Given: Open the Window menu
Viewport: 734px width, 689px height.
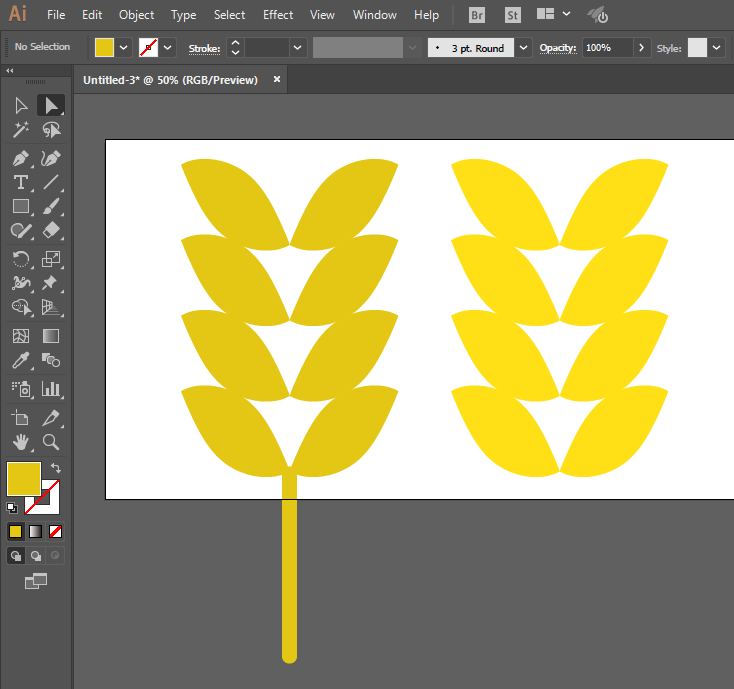Looking at the screenshot, I should click(375, 15).
